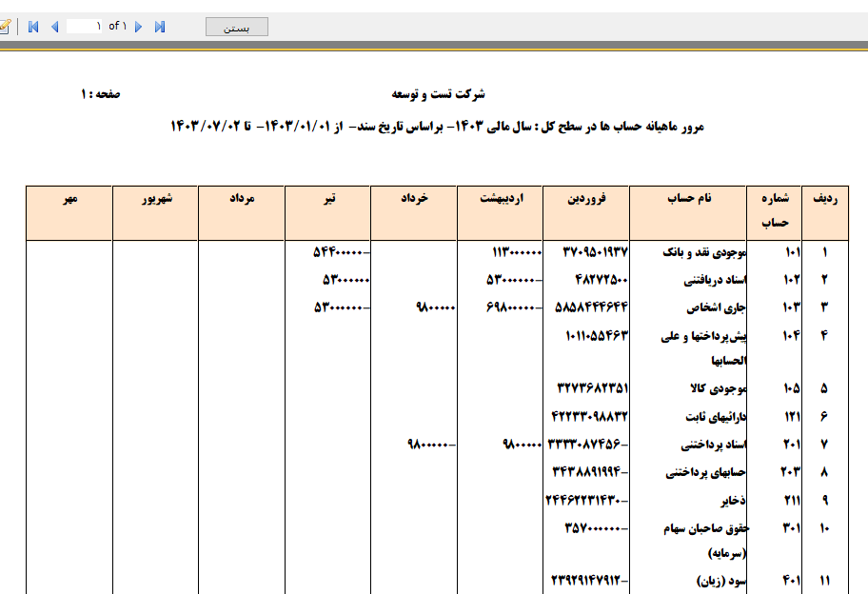The image size is (868, 594).
Task: Click account number ۱۰۳
Action: [x=792, y=307]
